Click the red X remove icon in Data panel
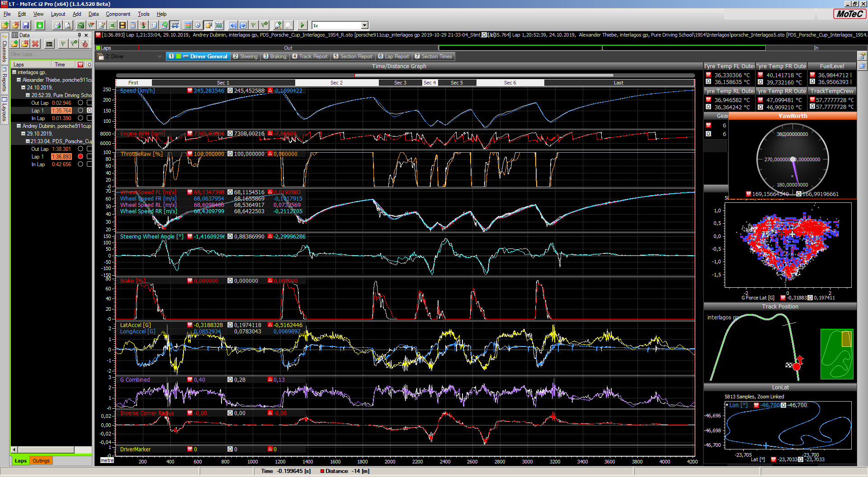 [35, 44]
